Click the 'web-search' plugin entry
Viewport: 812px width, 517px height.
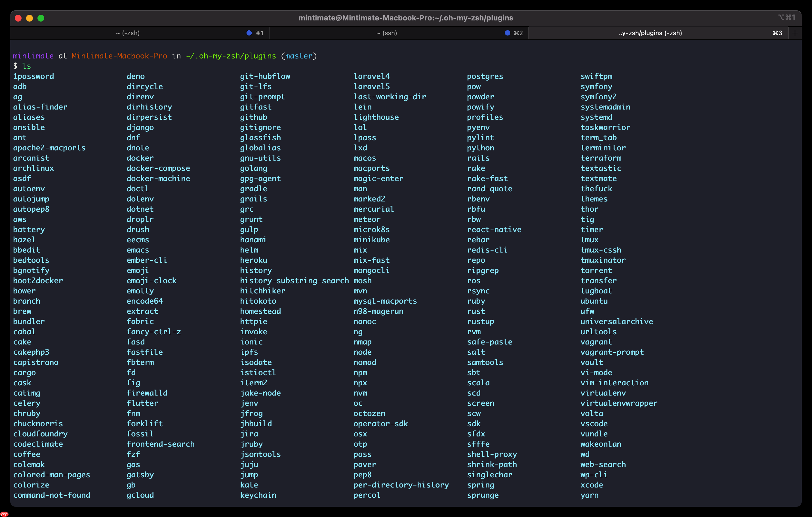(x=603, y=465)
